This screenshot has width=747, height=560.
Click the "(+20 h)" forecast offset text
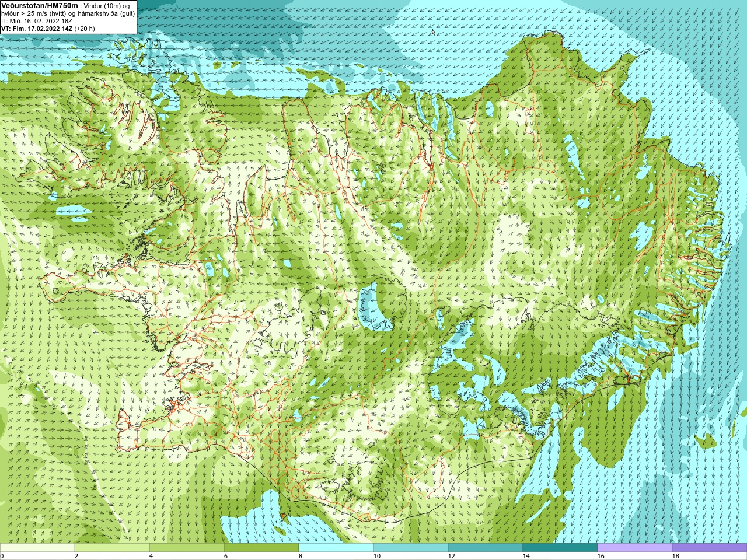(85, 29)
